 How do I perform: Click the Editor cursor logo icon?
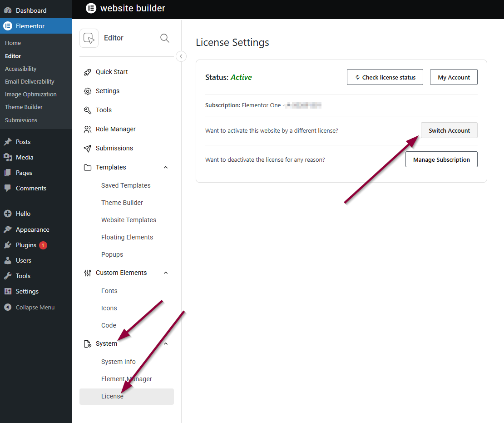click(x=89, y=38)
